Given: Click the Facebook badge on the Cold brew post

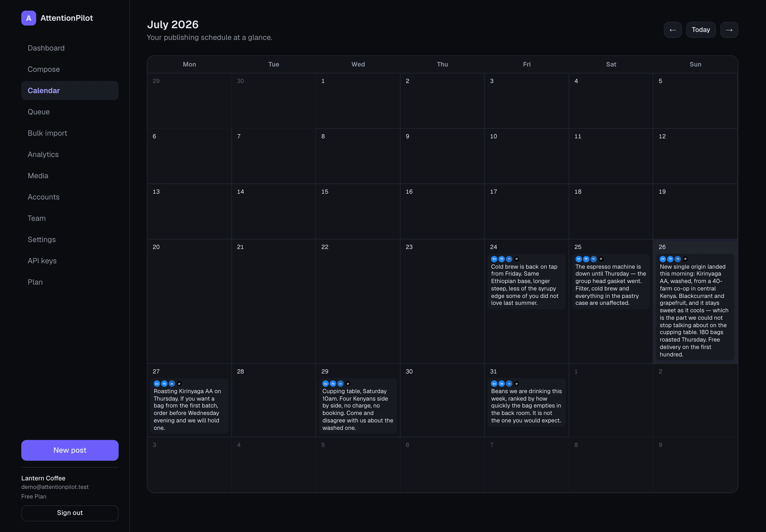Looking at the screenshot, I should (501, 259).
